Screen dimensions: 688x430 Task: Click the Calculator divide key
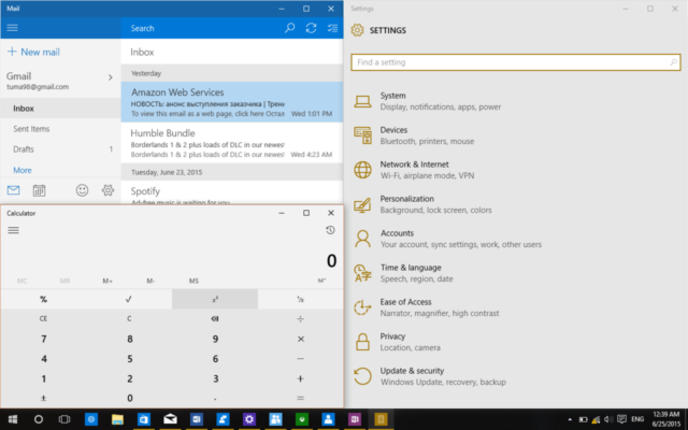coord(301,319)
